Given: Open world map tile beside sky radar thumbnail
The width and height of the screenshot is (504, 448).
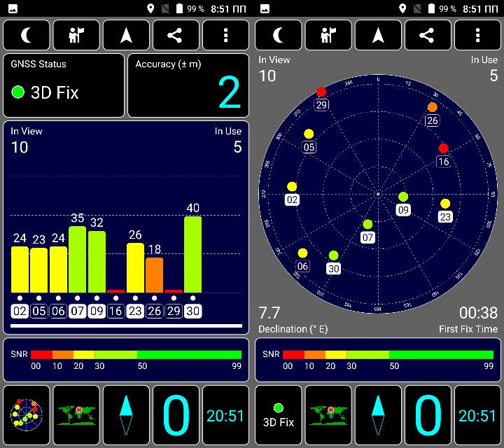Looking at the screenshot, I should (76, 415).
